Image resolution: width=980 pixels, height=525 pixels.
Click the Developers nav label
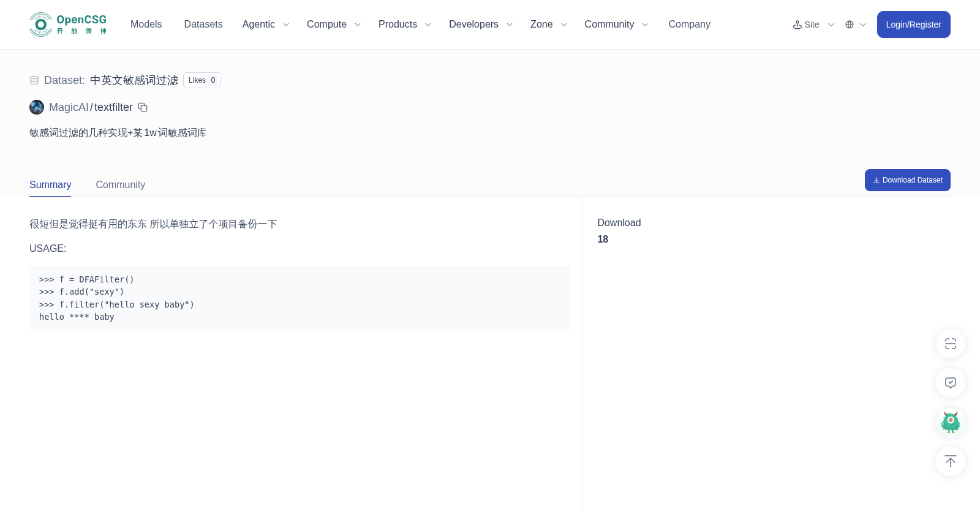(473, 25)
